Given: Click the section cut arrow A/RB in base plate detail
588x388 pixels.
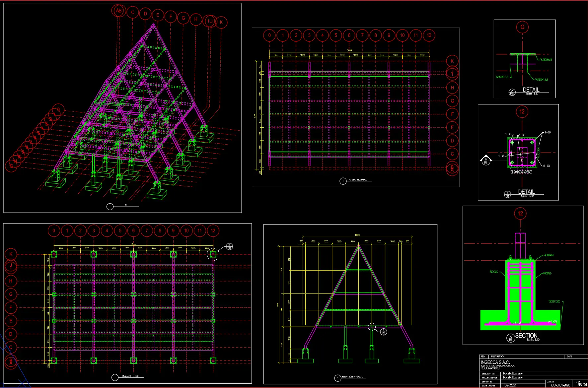Looking at the screenshot, I should tap(486, 160).
